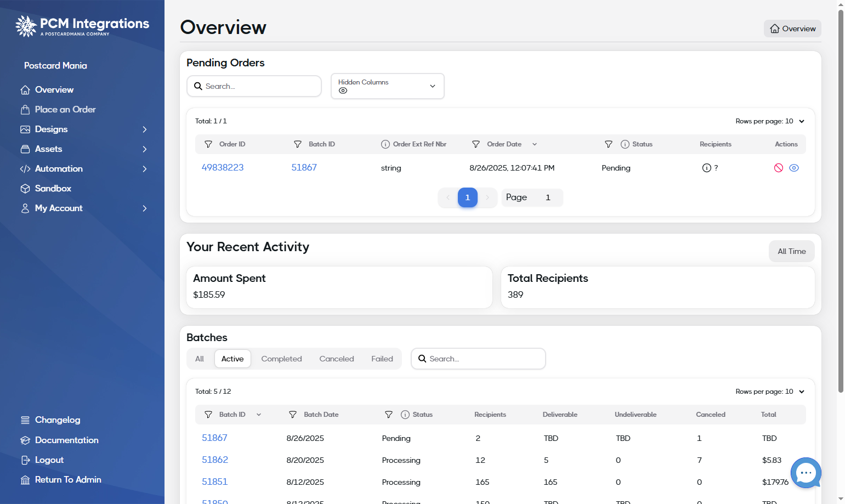Open the live chat bubble
845x504 pixels.
pyautogui.click(x=806, y=472)
